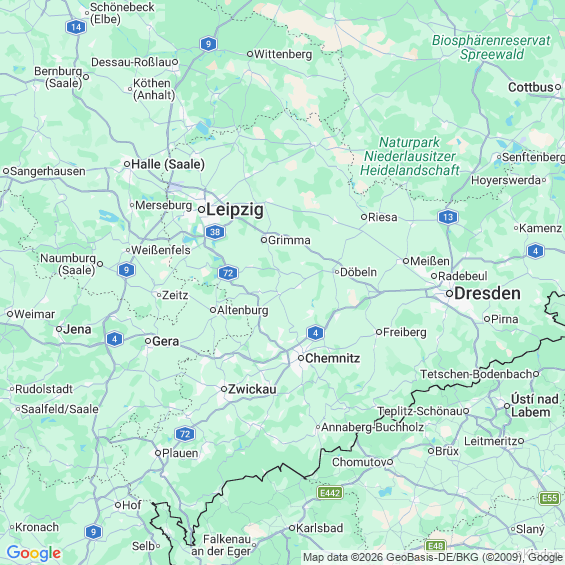Click Naturpark Niederlausitzer Heidelandschaft label
Viewport: 565px width, 565px height.
coord(410,156)
